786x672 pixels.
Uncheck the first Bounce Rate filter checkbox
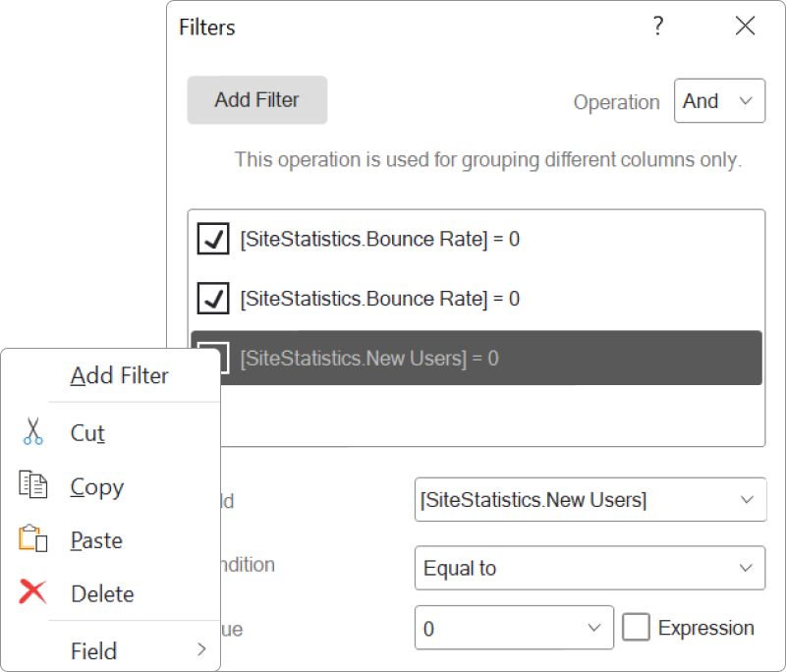213,239
